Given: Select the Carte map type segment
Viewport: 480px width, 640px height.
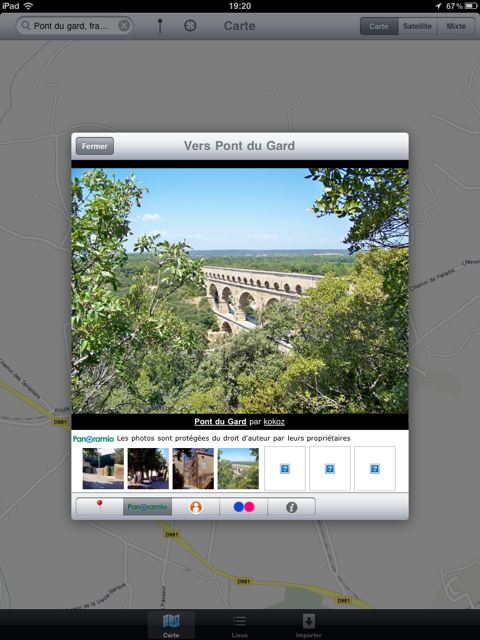Looking at the screenshot, I should pos(379,26).
